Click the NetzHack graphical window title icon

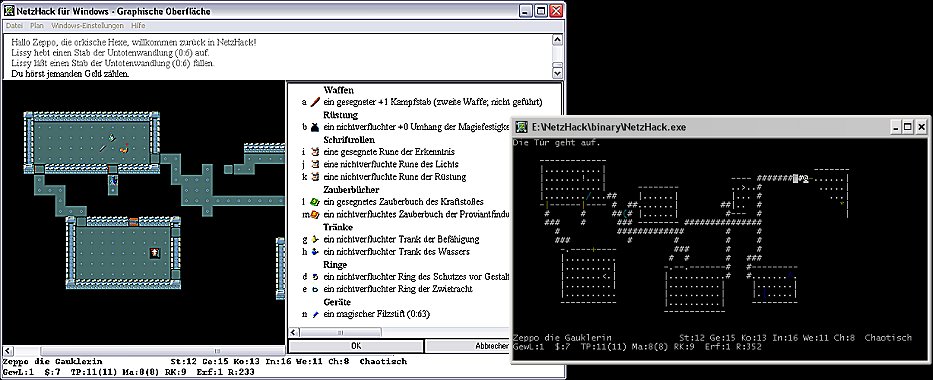[x=9, y=10]
